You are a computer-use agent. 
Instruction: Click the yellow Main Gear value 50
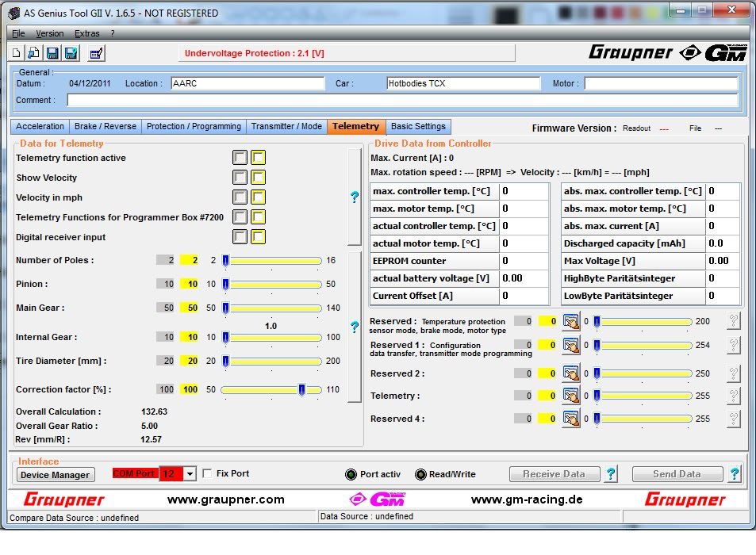click(x=190, y=308)
